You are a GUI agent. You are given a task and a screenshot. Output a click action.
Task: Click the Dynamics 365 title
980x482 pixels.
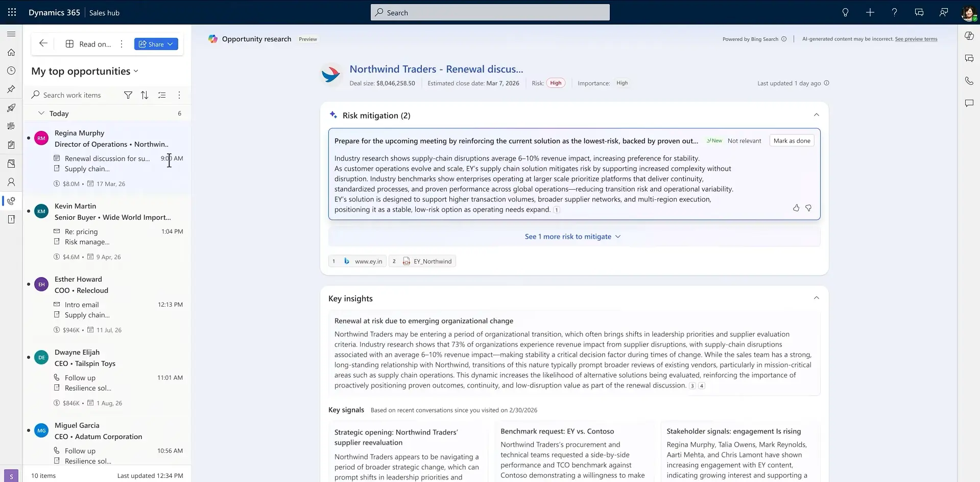click(x=54, y=12)
